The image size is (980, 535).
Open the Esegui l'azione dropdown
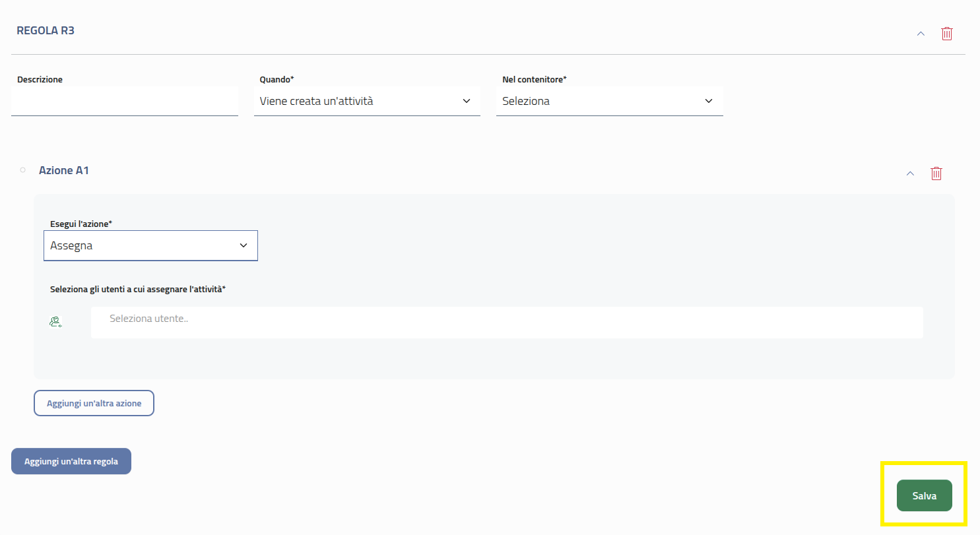click(150, 245)
